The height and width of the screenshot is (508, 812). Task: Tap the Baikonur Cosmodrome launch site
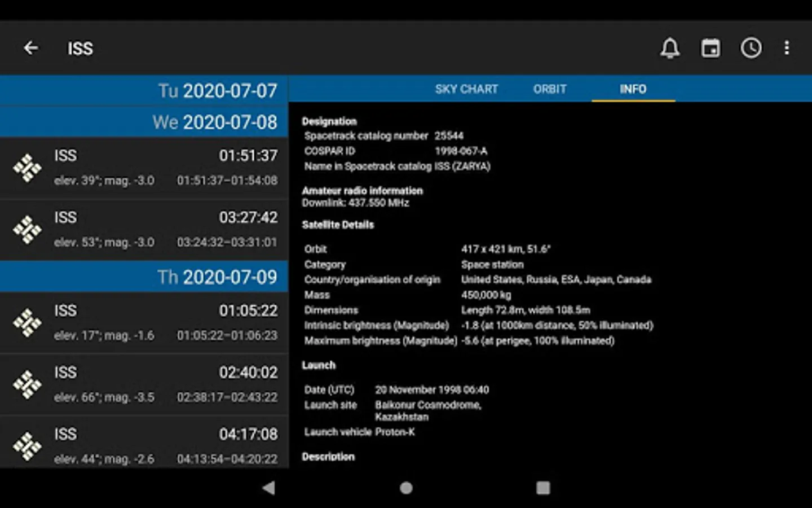[428, 411]
